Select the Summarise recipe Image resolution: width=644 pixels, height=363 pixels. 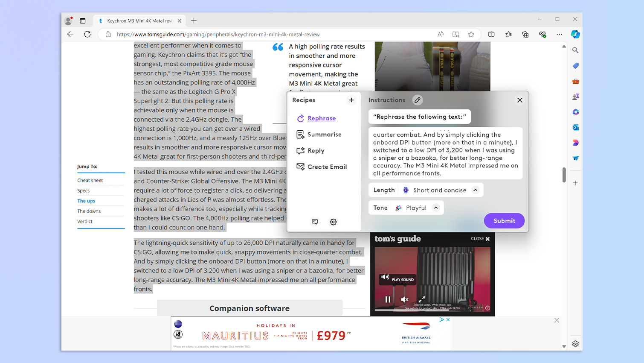324,135
